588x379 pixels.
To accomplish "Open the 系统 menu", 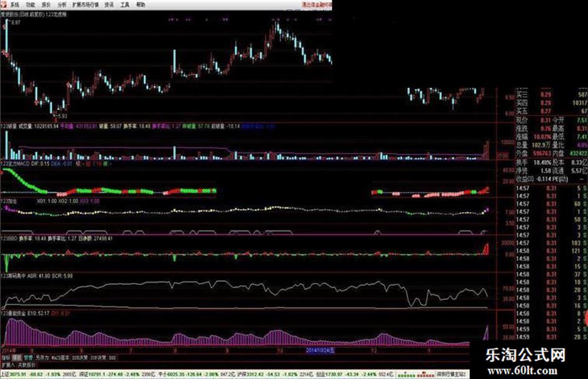I will pos(14,5).
